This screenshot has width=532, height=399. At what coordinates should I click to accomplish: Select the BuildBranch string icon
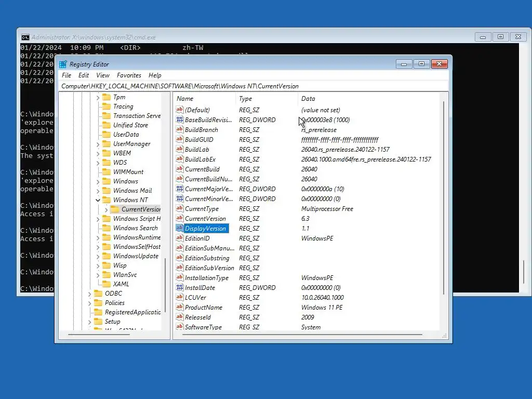(179, 129)
